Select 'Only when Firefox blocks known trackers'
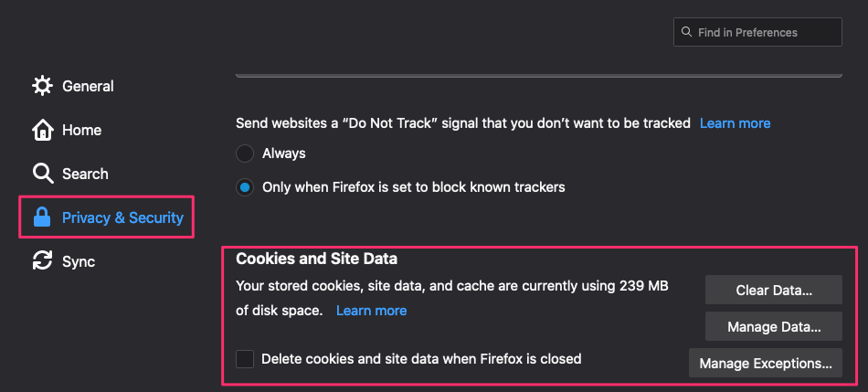 tap(245, 187)
